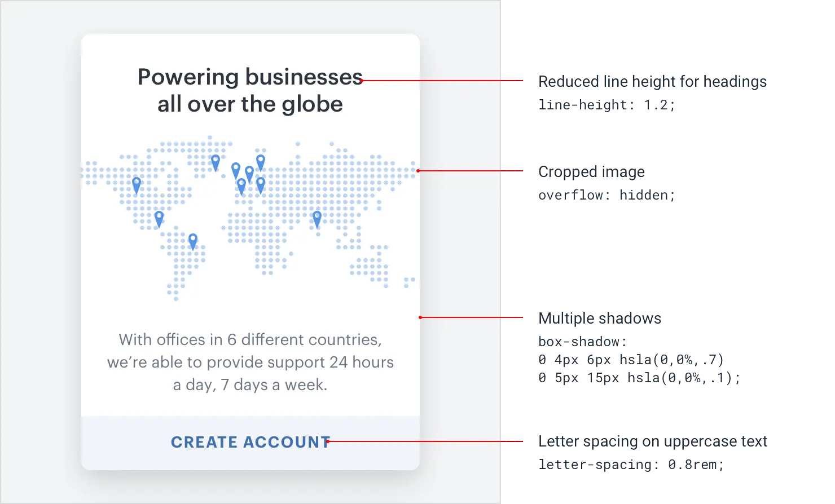Select the map pin over southern Asia
This screenshot has width=835, height=504.
point(317,218)
